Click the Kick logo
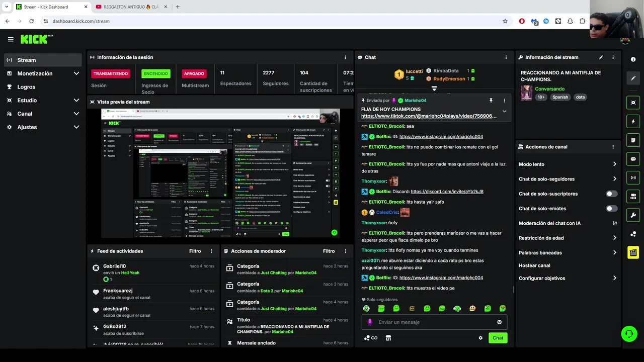The height and width of the screenshot is (362, 644). [x=36, y=39]
